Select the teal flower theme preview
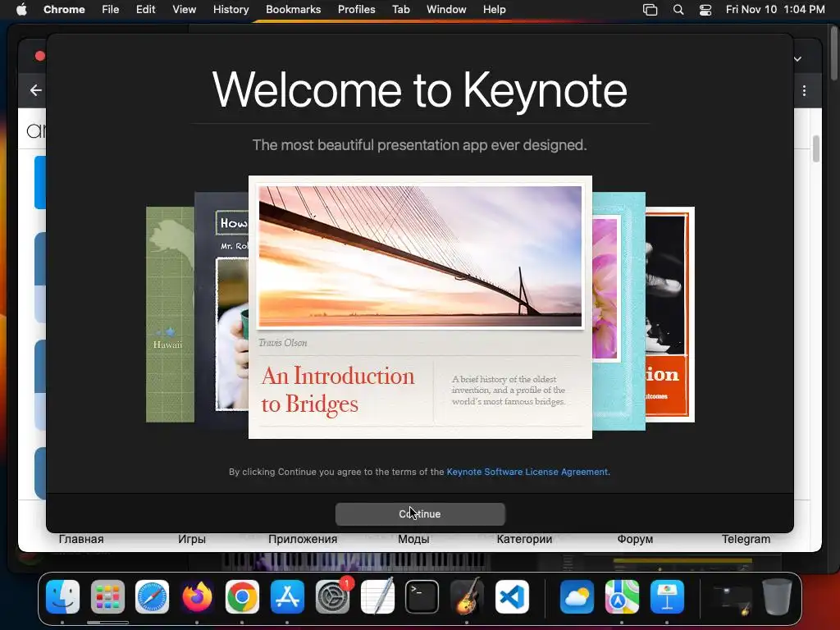The height and width of the screenshot is (630, 840). 619,311
